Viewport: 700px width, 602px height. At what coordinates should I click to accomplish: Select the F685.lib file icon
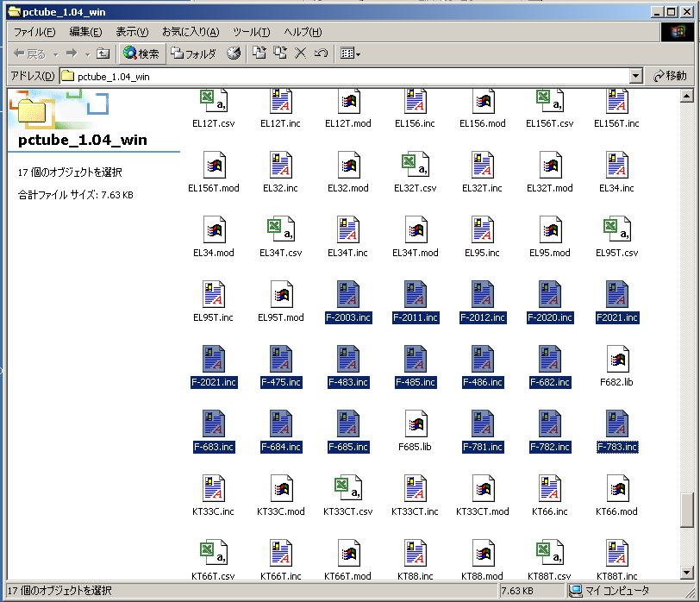point(416,423)
